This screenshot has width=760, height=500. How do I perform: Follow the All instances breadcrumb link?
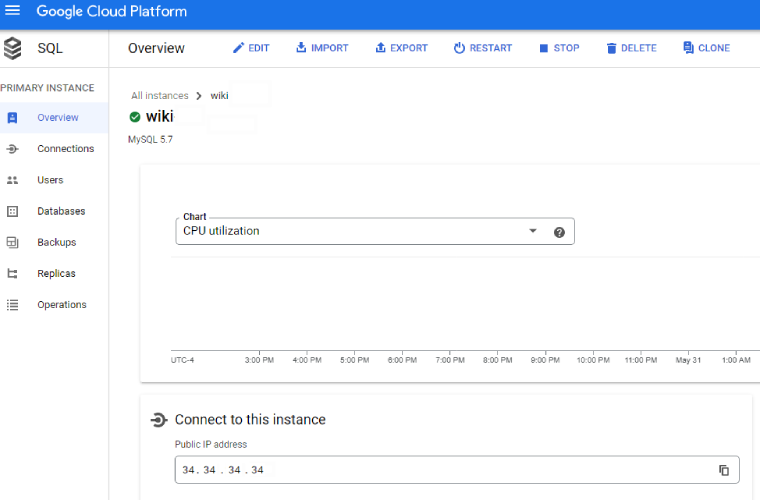pyautogui.click(x=159, y=96)
